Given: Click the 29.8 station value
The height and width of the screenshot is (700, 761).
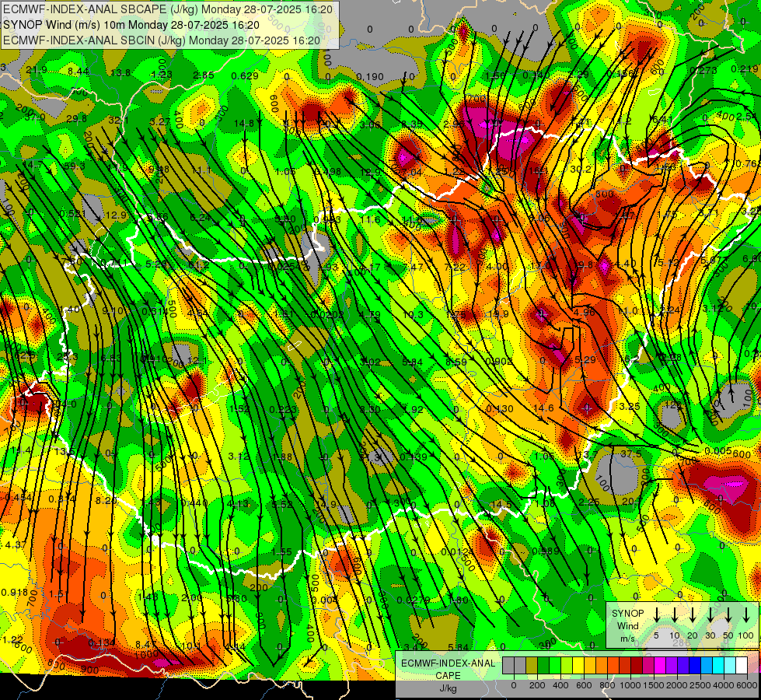Looking at the screenshot, I should pyautogui.click(x=77, y=118).
